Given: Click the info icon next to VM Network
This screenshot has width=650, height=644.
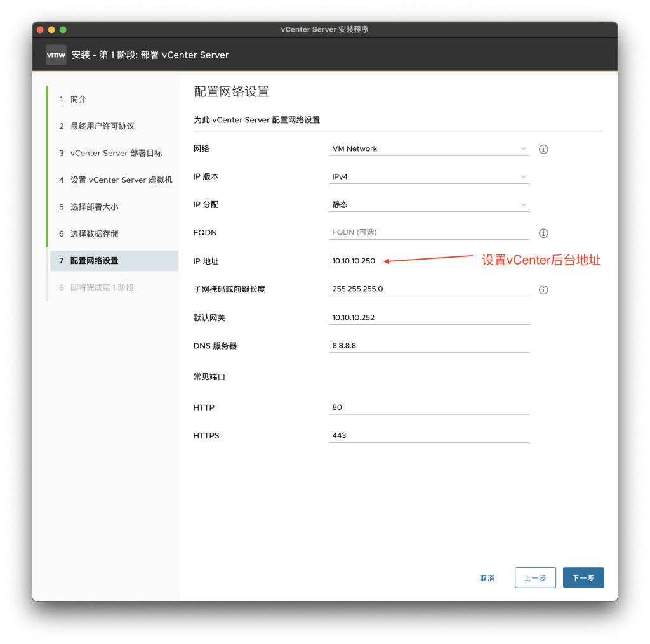Looking at the screenshot, I should [x=543, y=149].
